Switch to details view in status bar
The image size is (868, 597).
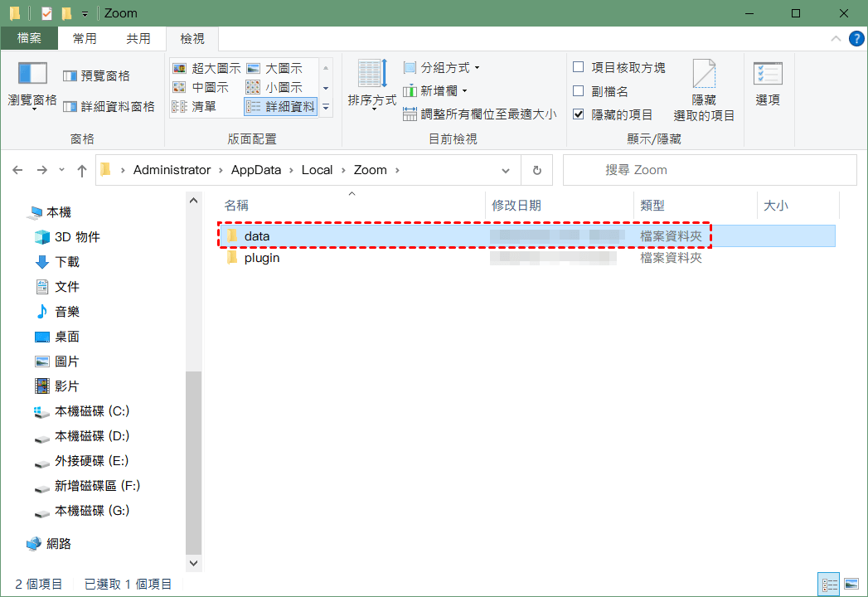pos(829,585)
